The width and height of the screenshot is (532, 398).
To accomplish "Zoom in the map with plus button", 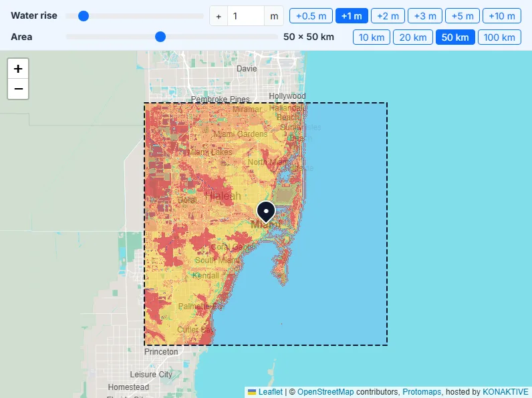I will (x=18, y=69).
